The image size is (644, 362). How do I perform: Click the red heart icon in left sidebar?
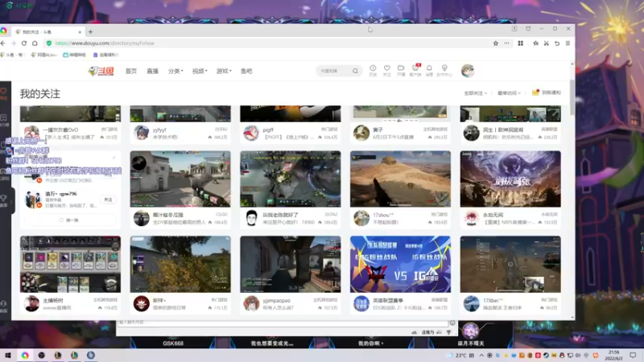click(3, 93)
